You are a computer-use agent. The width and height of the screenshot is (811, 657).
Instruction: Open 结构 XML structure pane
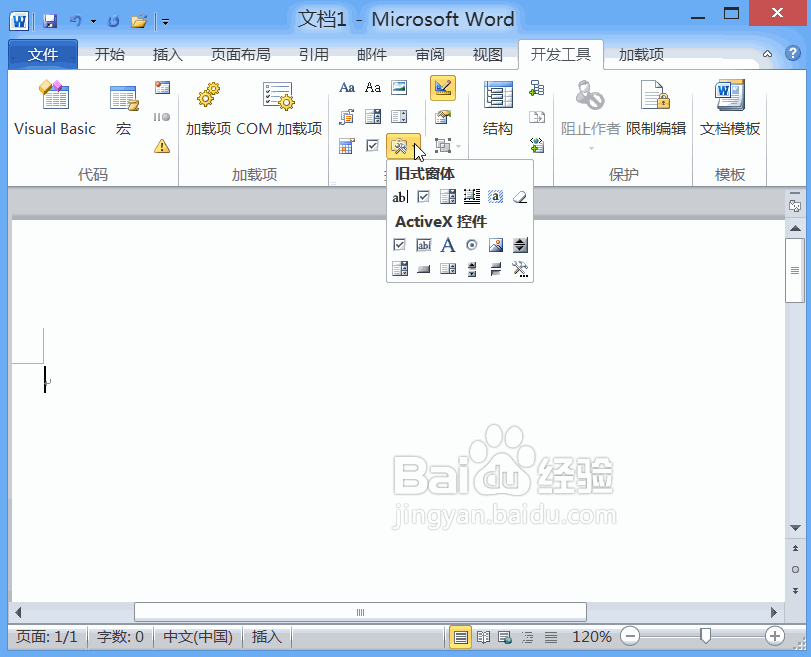(x=498, y=108)
